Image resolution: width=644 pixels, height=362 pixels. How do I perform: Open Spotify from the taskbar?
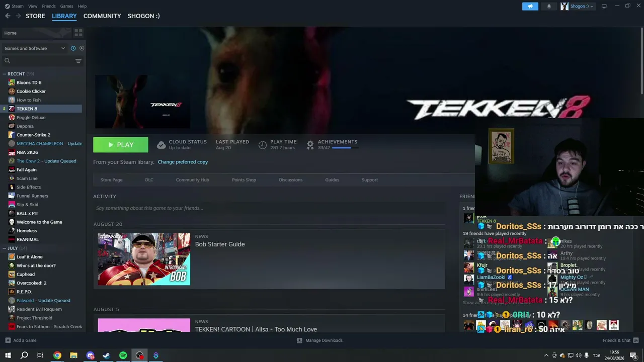pyautogui.click(x=123, y=355)
